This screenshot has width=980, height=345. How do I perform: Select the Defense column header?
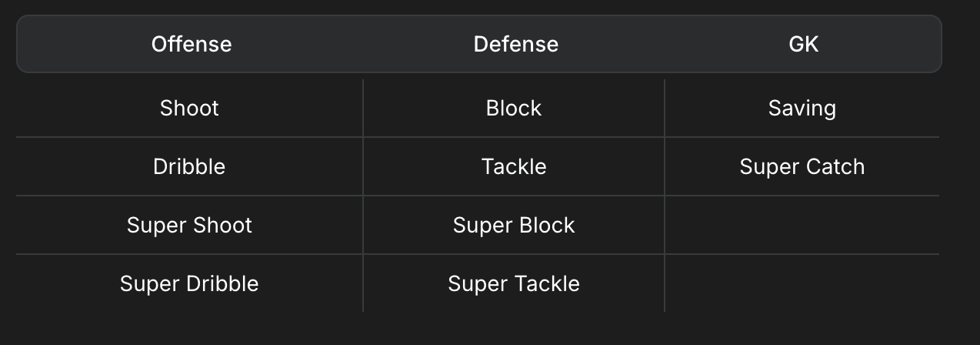coord(515,44)
